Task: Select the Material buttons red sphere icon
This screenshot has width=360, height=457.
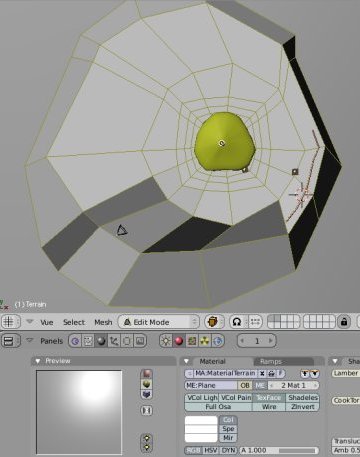Action: [179, 341]
